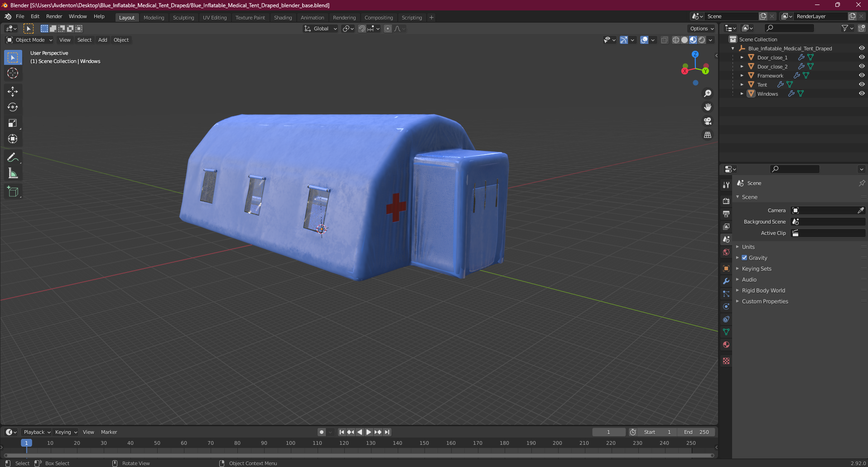Expand Tent object in outliner
Screen dimensions: 868x467
click(742, 85)
